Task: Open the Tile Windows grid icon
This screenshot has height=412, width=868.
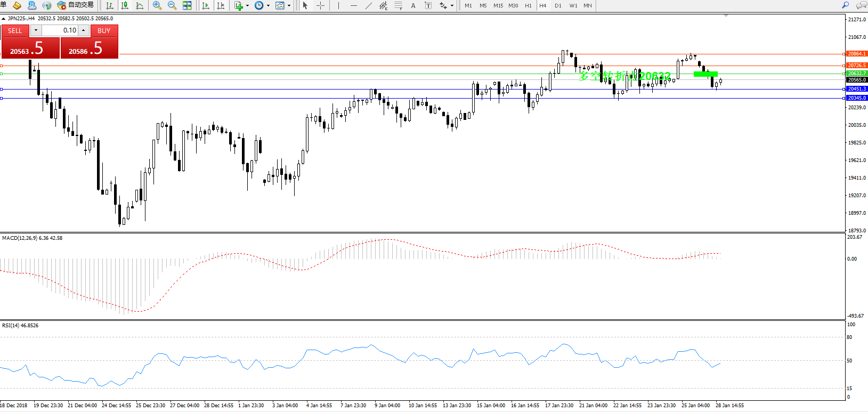Action: (187, 5)
